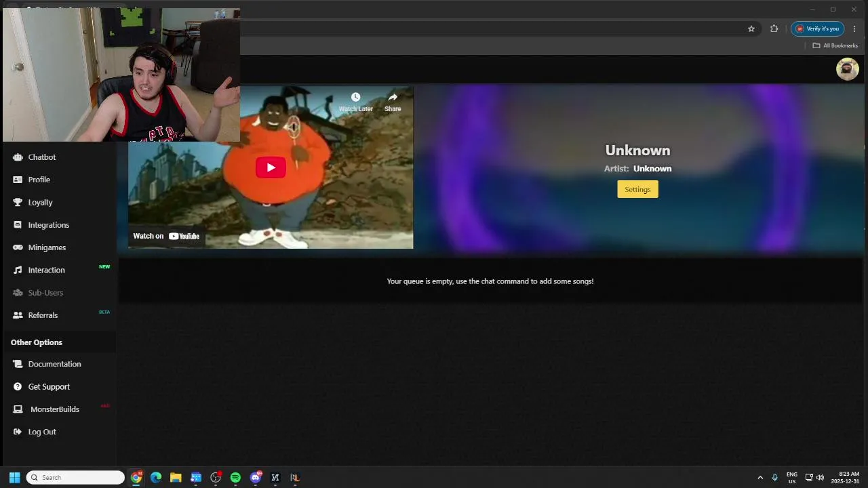868x488 pixels.
Task: Launch Microsoft Edge from taskbar
Action: (156, 478)
